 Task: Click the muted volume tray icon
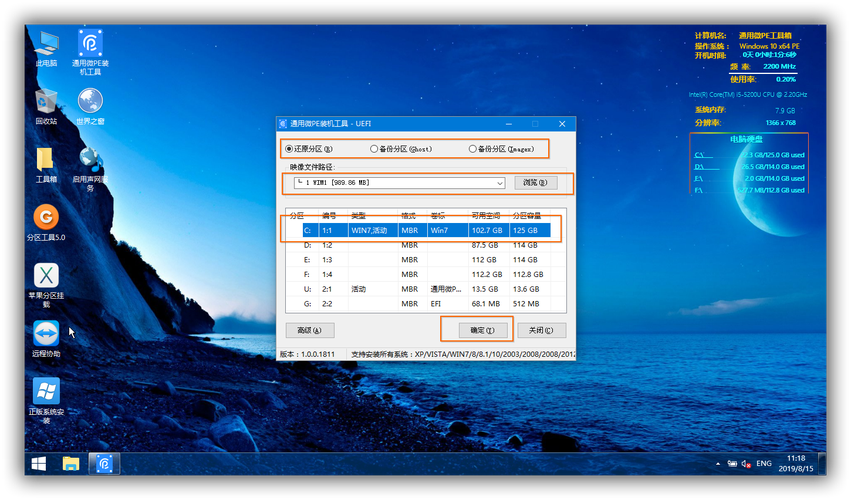coord(746,464)
